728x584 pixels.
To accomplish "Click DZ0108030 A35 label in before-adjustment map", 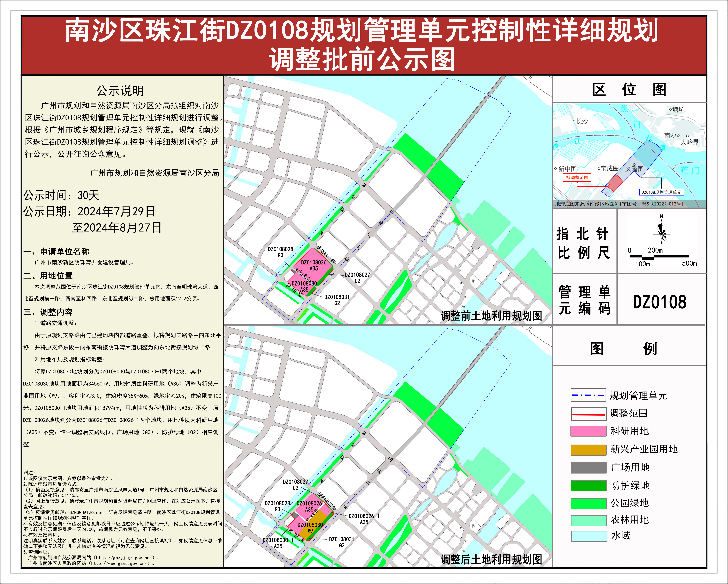I will coord(304,286).
